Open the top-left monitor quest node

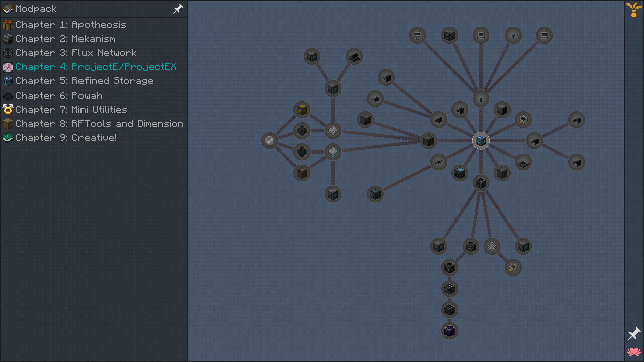tap(417, 35)
